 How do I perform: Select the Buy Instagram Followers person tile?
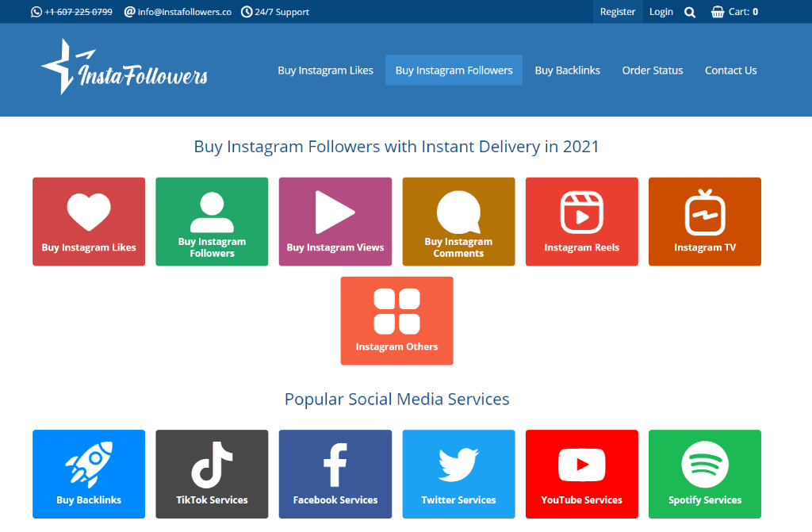pos(212,222)
